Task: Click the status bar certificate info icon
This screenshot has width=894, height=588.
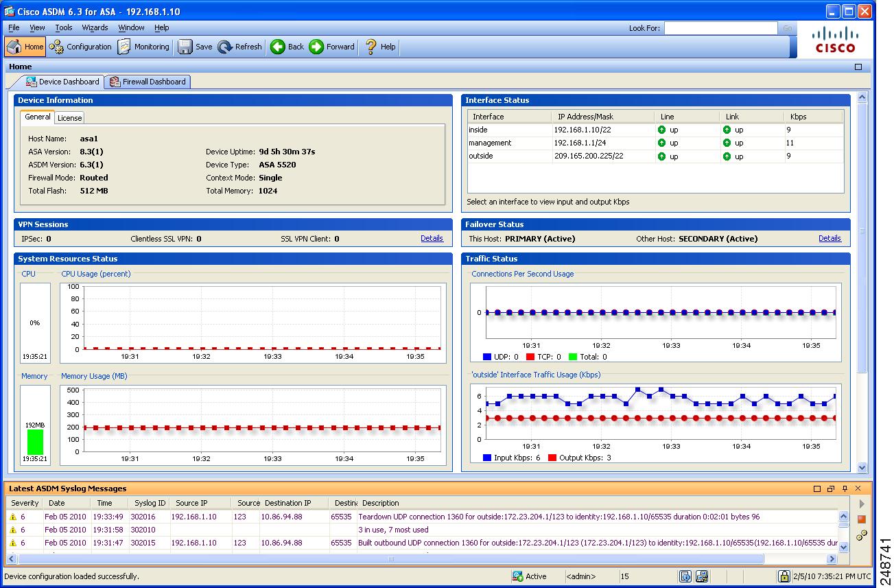Action: [685, 576]
